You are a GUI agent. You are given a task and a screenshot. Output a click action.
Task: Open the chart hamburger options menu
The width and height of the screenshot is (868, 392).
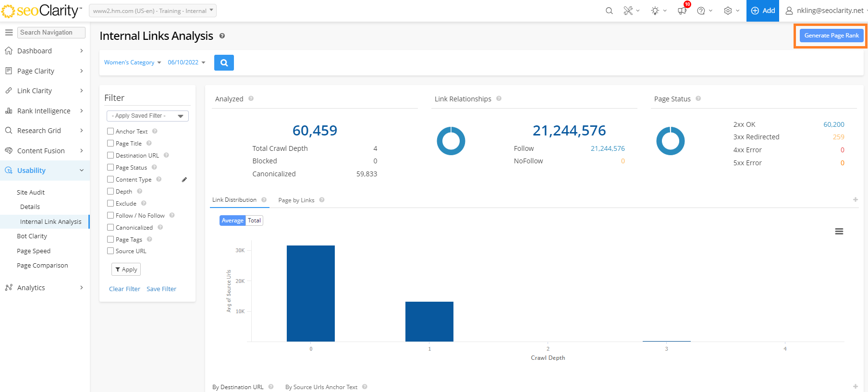(x=839, y=232)
